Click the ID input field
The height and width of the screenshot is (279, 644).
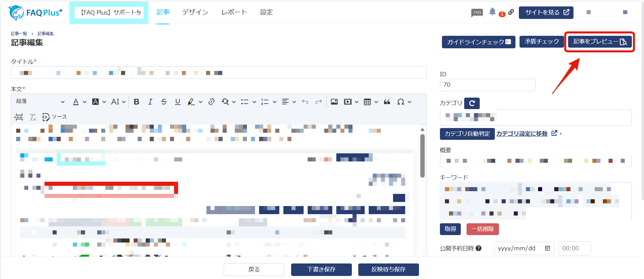click(x=487, y=85)
